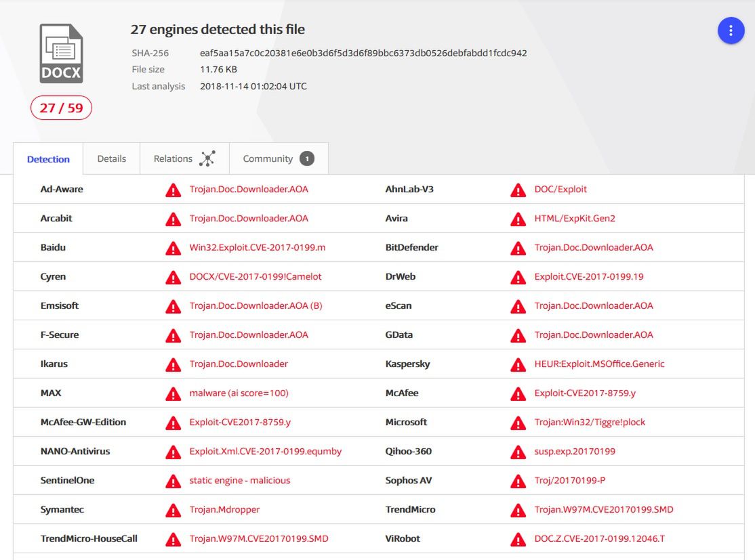Image resolution: width=755 pixels, height=560 pixels.
Task: Click the warning icon in F-Secure row
Action: coord(174,335)
